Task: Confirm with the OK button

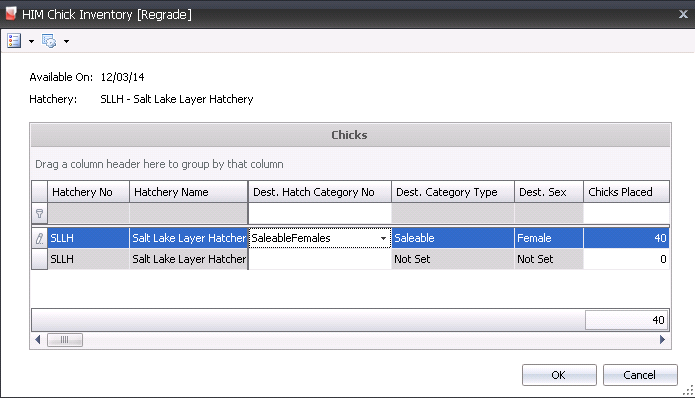Action: pos(559,375)
